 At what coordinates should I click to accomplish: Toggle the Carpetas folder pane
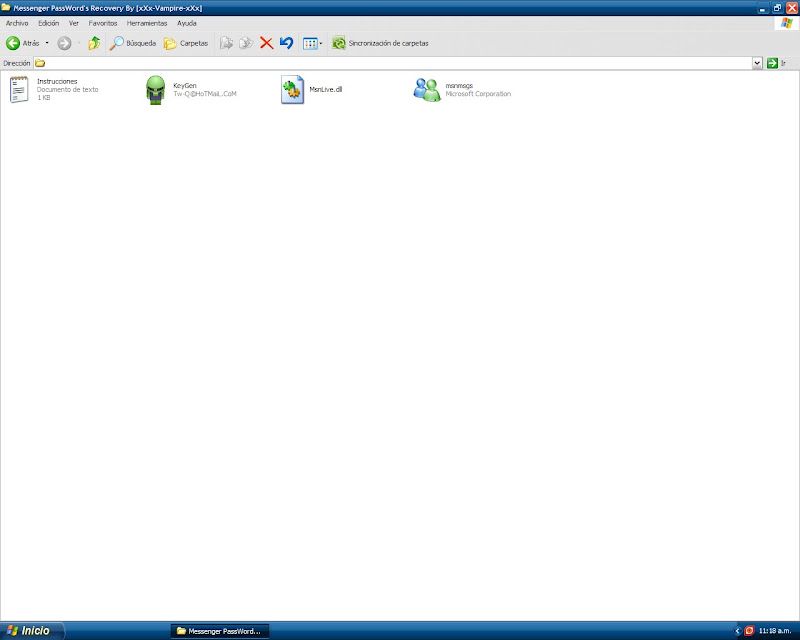186,43
